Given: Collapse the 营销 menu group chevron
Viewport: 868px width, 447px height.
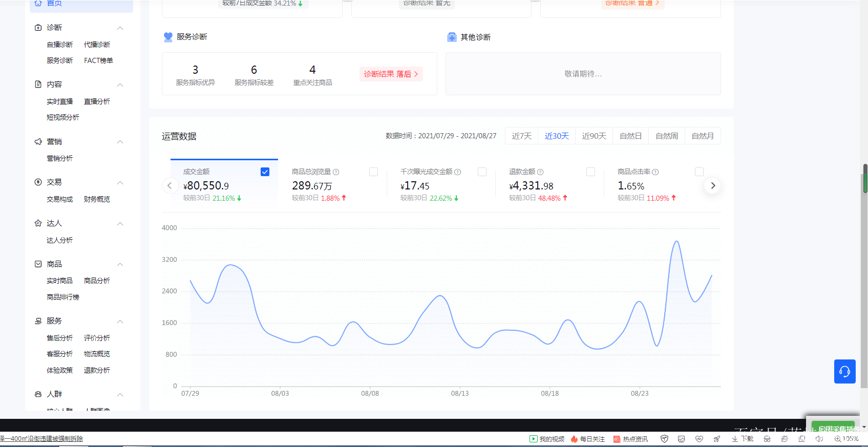Looking at the screenshot, I should point(120,142).
